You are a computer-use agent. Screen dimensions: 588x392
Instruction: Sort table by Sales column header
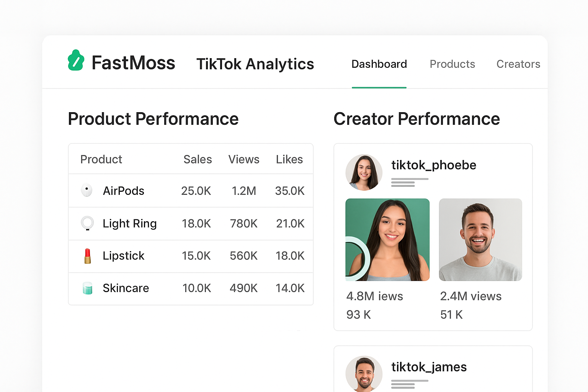[x=198, y=159]
